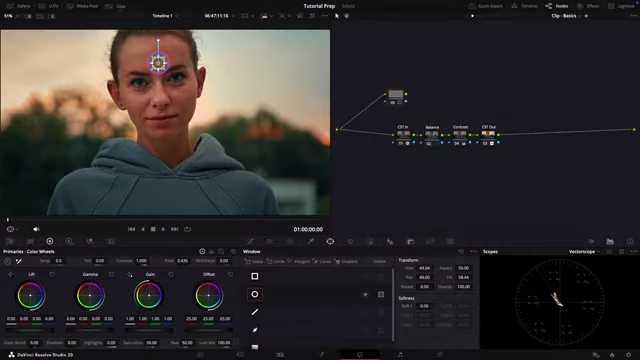Open the Window palette options menu
The width and height of the screenshot is (640, 360).
coord(473,252)
